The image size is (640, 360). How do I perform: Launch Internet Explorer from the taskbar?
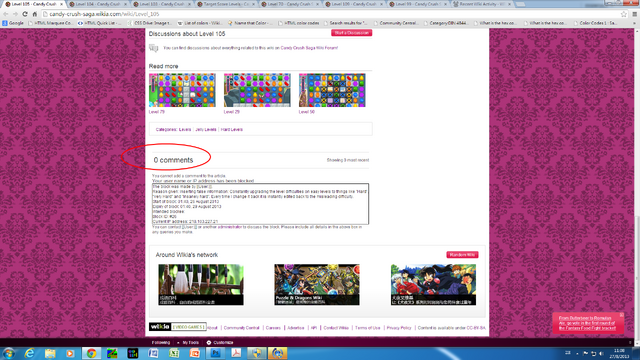[29, 353]
